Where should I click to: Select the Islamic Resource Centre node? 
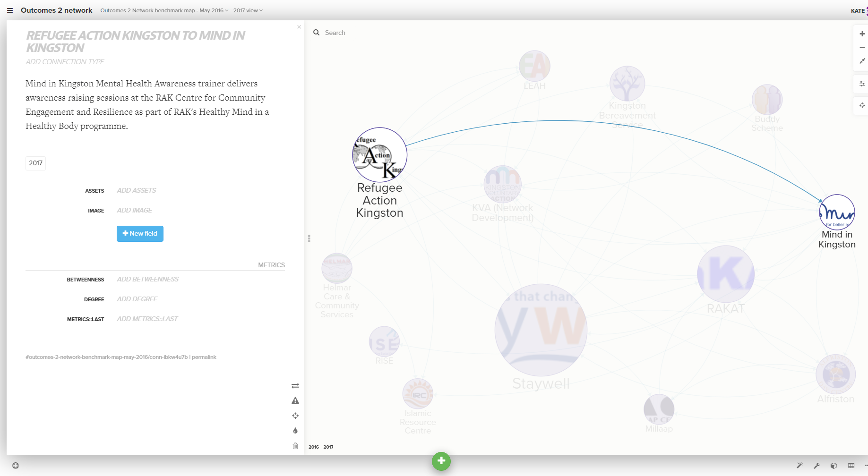click(418, 394)
